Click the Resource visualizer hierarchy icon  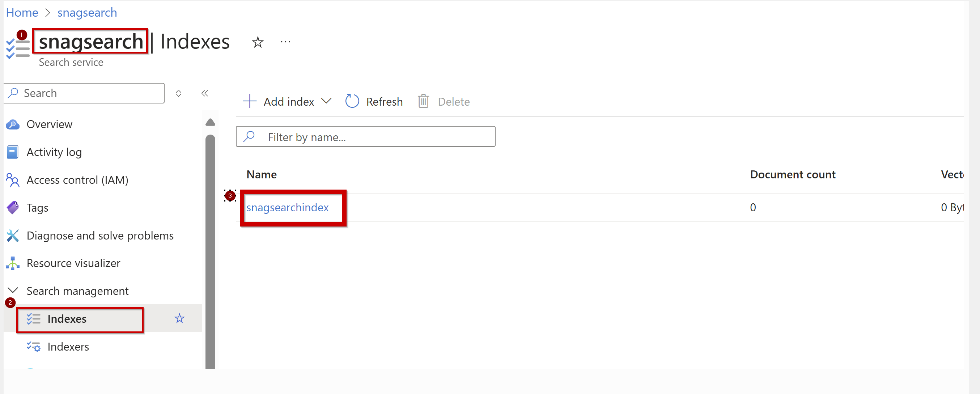[x=13, y=263]
